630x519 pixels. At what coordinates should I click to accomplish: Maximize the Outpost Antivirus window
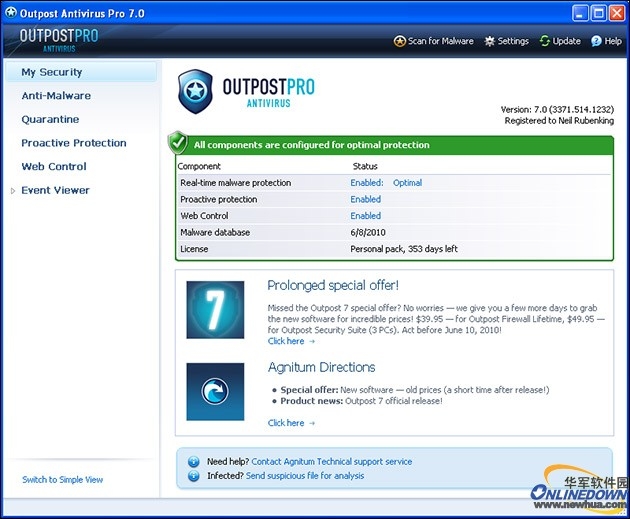[x=599, y=13]
